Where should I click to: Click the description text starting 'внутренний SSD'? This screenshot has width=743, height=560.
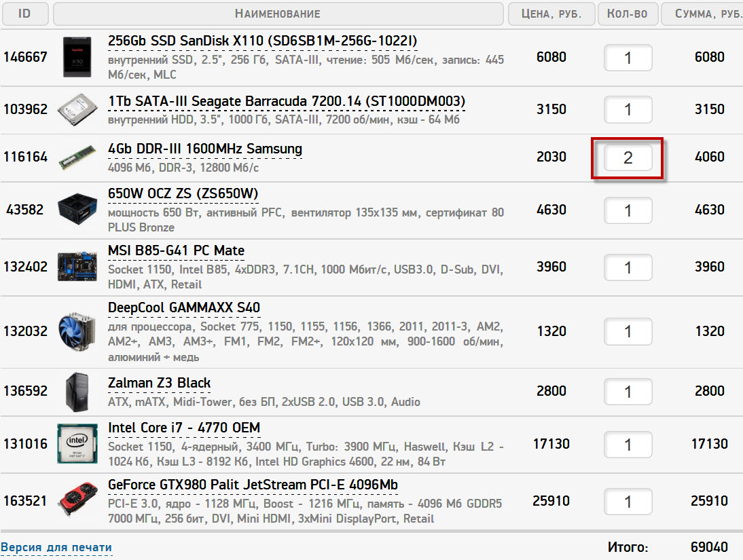click(306, 67)
